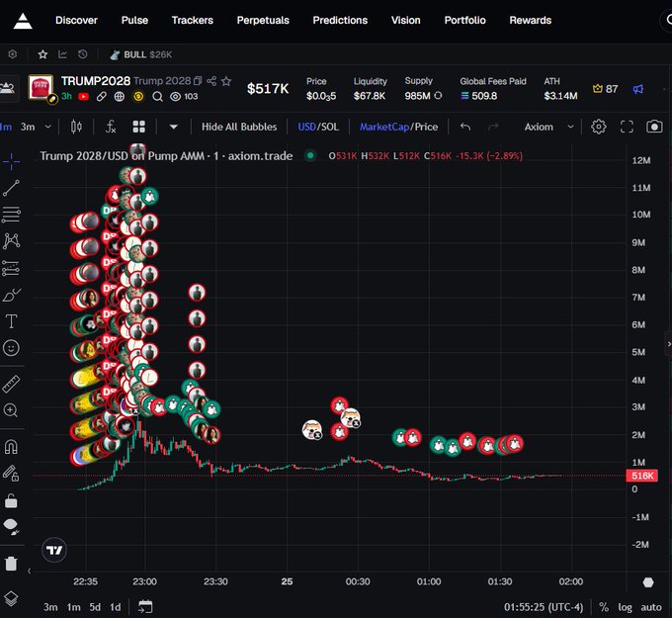Toggle hide all drawings eye
The image size is (672, 618).
pyautogui.click(x=11, y=526)
